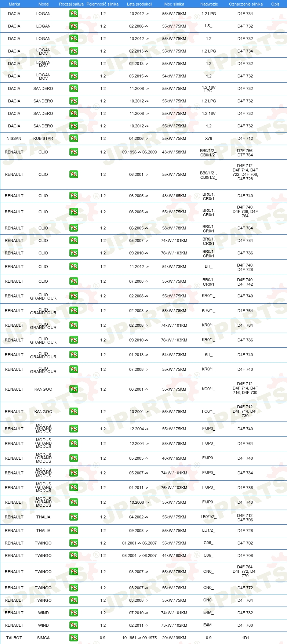Click fuel icon for Modus from 05.2005
Image resolution: width=287 pixels, height=644 pixels.
(74, 458)
